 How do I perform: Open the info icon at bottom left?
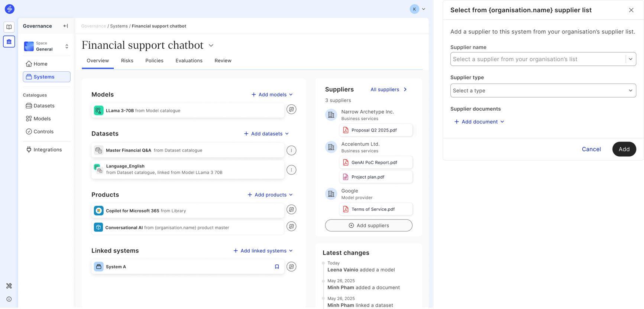tap(9, 299)
